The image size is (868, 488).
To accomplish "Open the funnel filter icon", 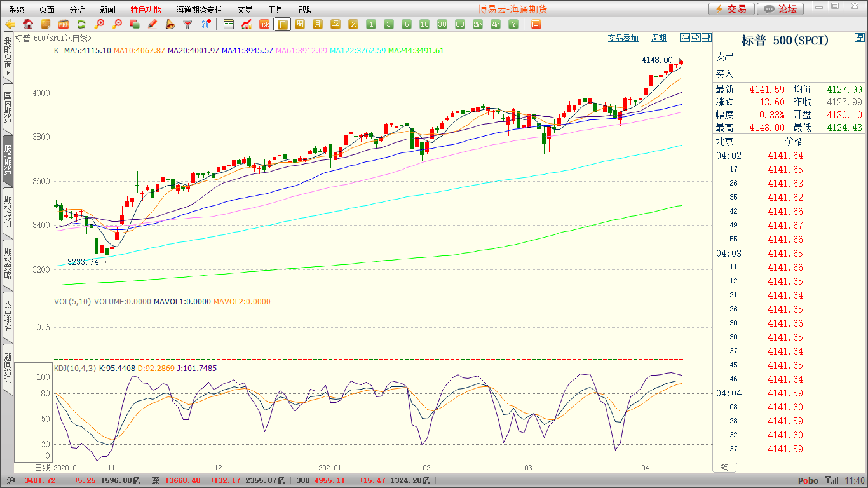I will (187, 24).
